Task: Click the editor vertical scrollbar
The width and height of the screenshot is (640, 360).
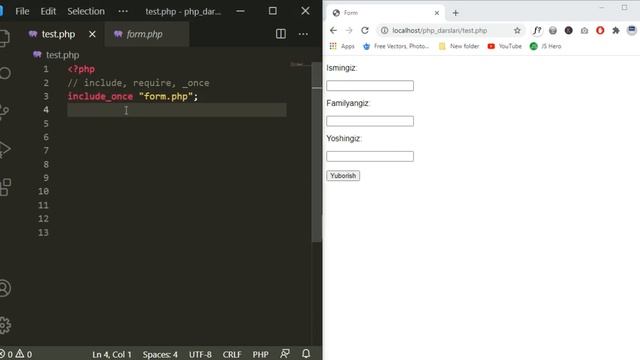Action: 317,152
